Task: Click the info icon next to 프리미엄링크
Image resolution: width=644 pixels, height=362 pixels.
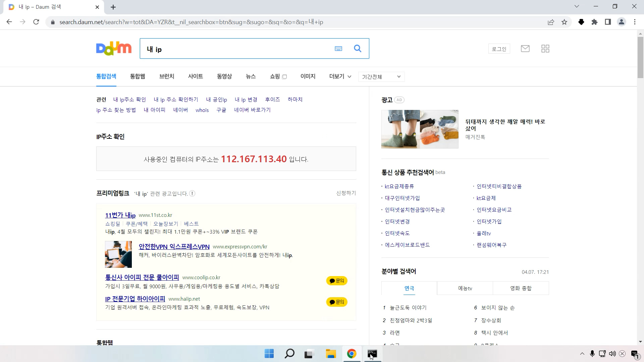Action: 192,193
